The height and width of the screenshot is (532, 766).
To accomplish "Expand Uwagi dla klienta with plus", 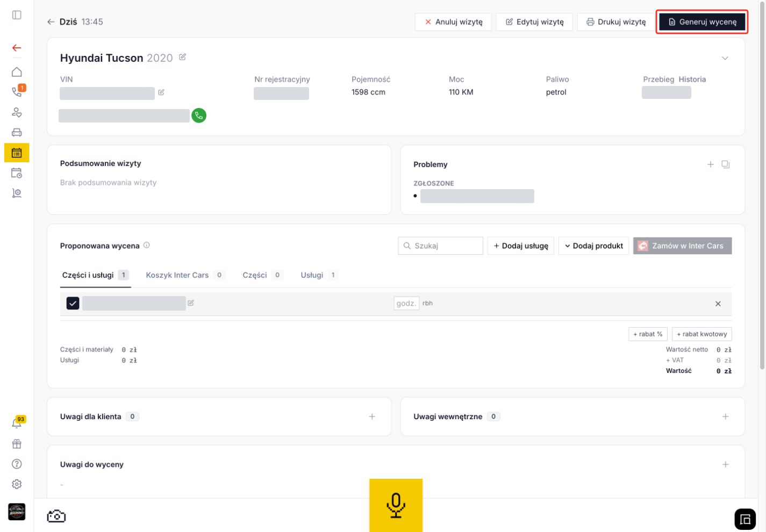I will (x=372, y=416).
